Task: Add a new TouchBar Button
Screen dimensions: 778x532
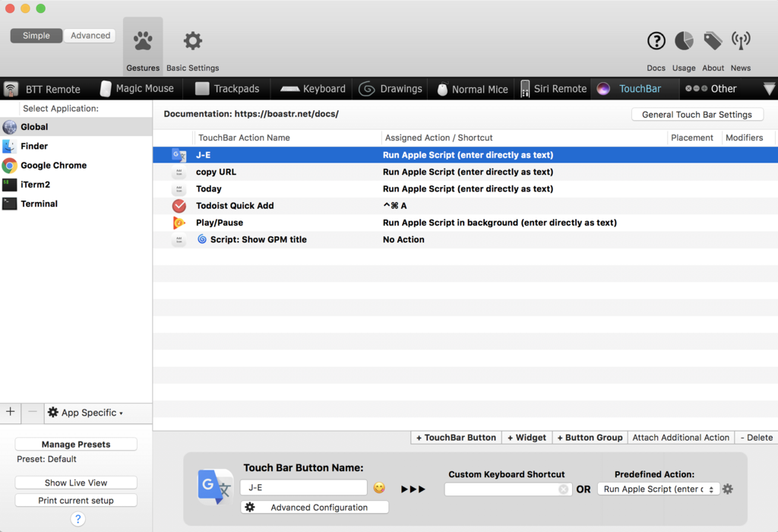Action: point(456,438)
